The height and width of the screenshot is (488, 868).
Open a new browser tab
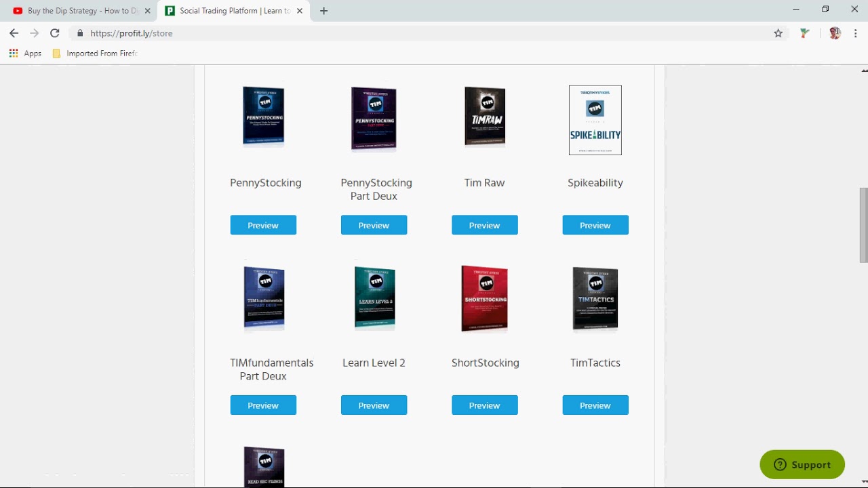pyautogui.click(x=323, y=11)
